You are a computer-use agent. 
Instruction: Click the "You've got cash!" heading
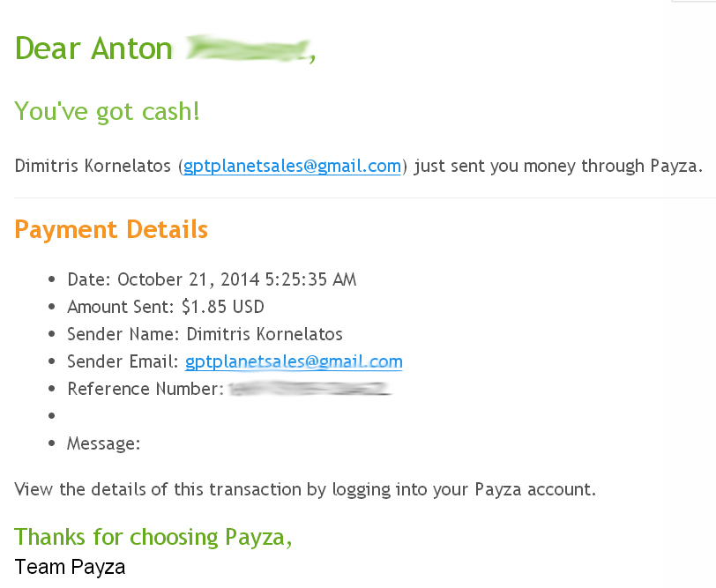(108, 112)
